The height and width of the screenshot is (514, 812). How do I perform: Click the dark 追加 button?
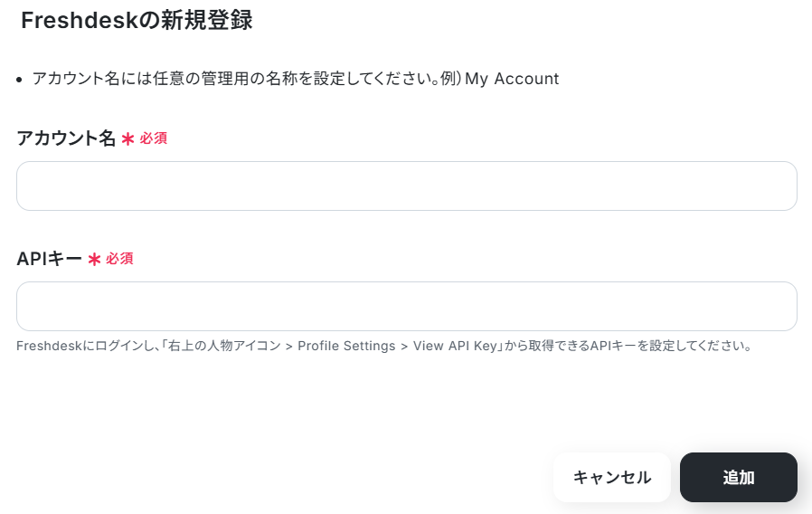pyautogui.click(x=739, y=477)
